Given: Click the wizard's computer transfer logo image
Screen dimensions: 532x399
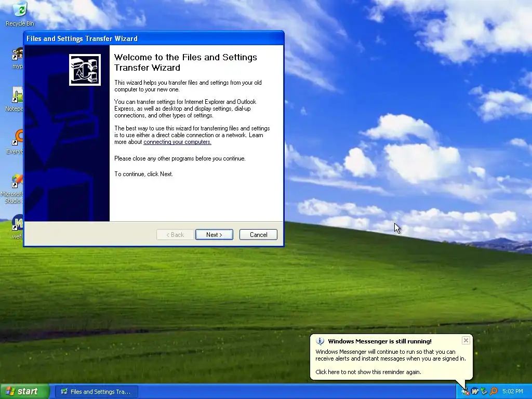Looking at the screenshot, I should point(85,70).
